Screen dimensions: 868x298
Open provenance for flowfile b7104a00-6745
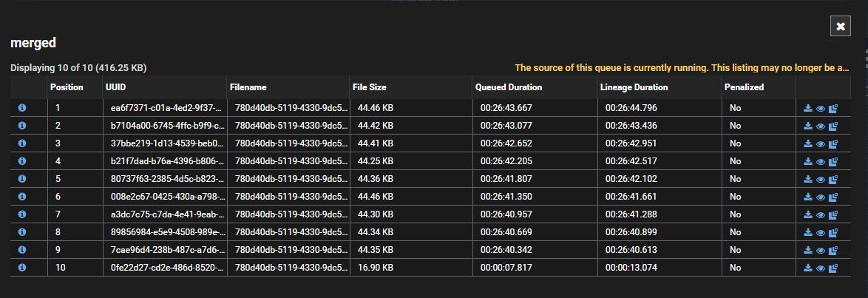click(833, 126)
